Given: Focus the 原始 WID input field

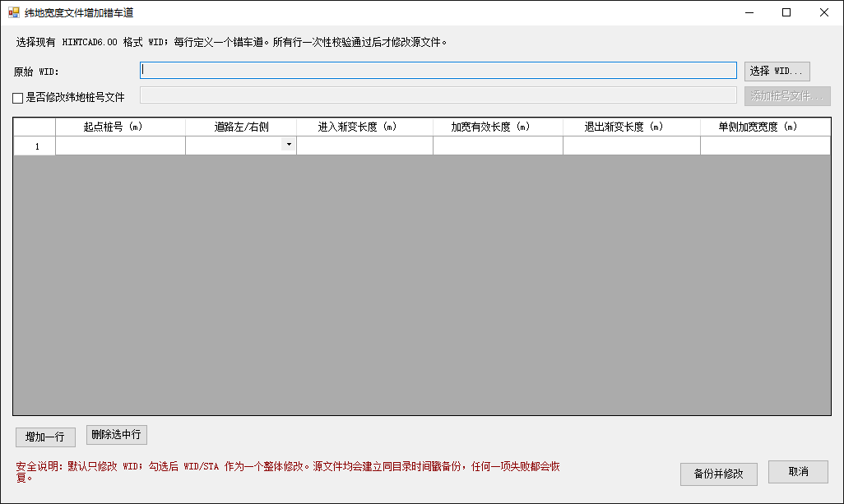Looking at the screenshot, I should [x=438, y=71].
